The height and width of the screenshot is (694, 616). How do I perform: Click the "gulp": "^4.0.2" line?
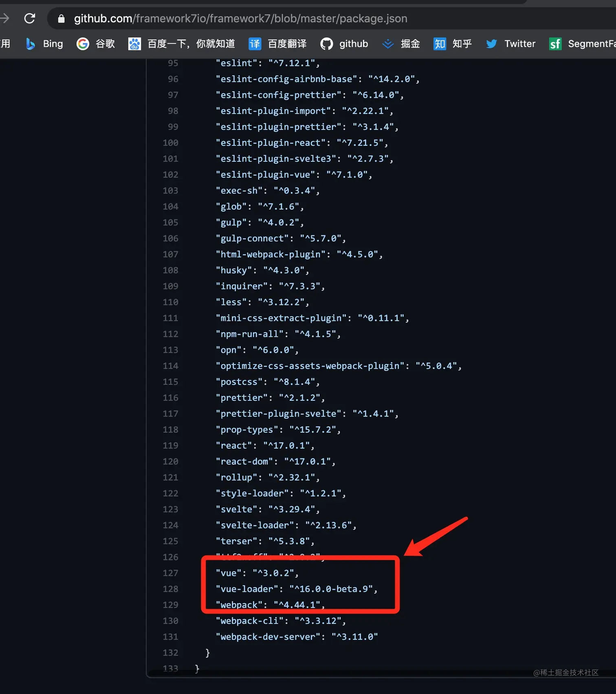pyautogui.click(x=260, y=222)
